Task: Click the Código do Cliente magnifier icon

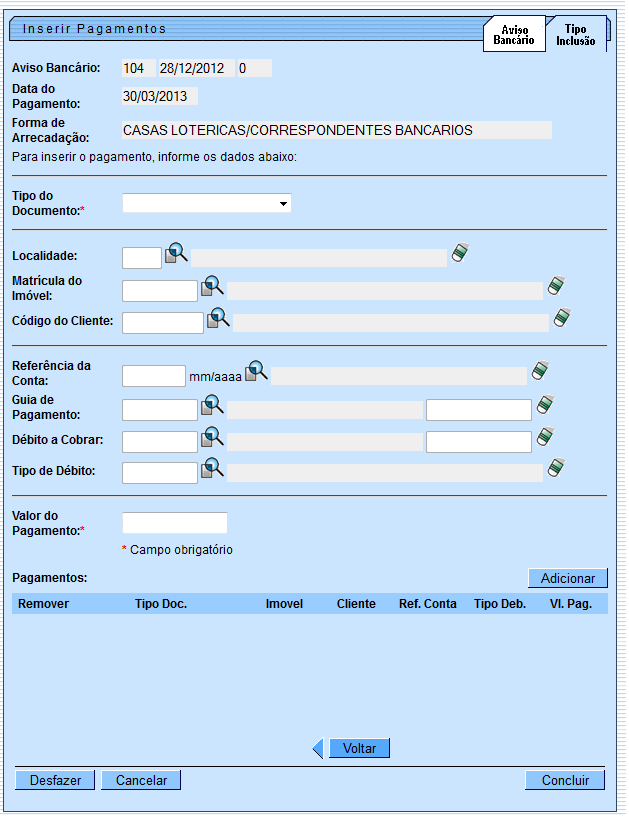Action: (x=218, y=319)
